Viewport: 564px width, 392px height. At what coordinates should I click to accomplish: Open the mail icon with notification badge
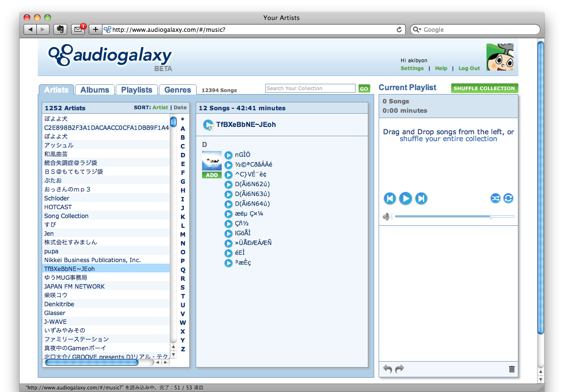tap(78, 29)
